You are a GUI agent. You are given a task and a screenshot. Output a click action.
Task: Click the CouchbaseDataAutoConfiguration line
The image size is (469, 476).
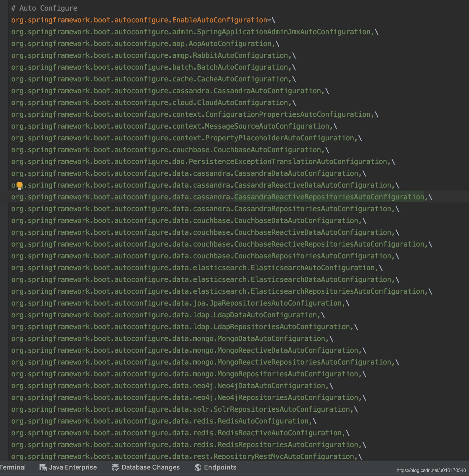tap(189, 221)
